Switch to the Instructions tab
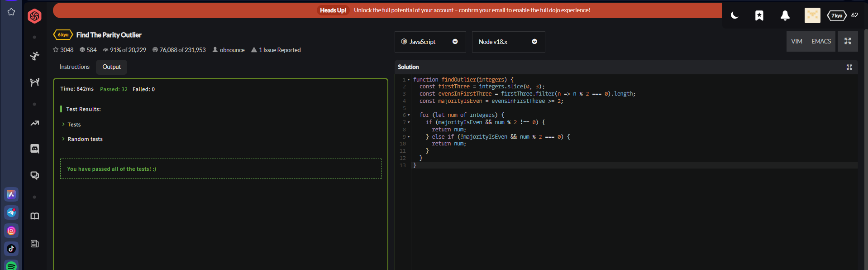 tap(74, 67)
